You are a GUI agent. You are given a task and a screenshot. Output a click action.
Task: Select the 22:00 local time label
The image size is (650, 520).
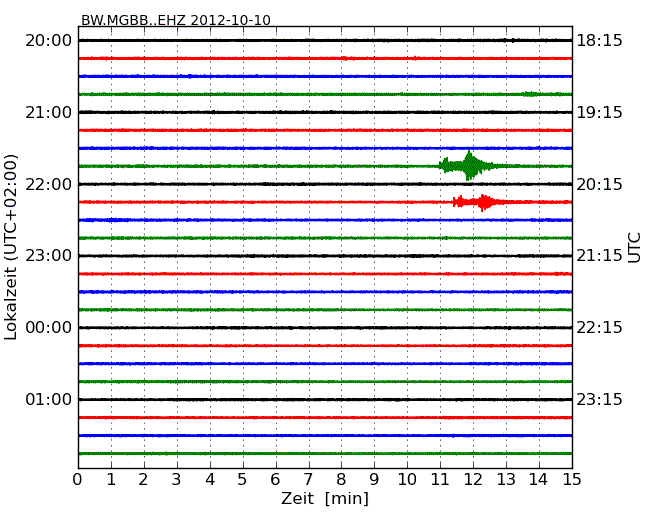(x=49, y=184)
